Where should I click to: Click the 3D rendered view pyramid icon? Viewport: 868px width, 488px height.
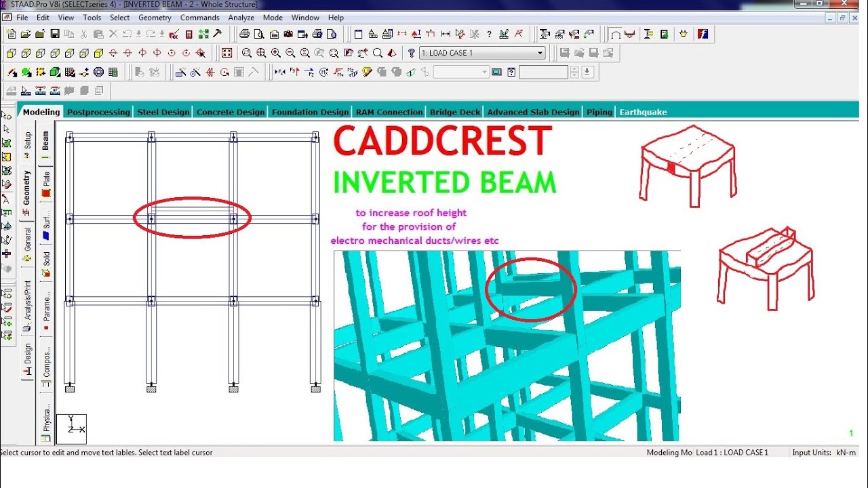coord(392,53)
